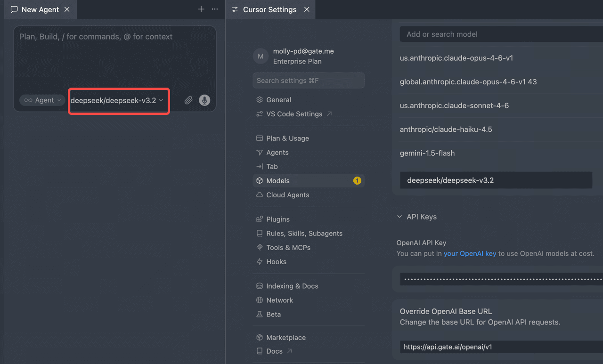
Task: Click the Hooks lightning icon
Action: click(x=259, y=262)
